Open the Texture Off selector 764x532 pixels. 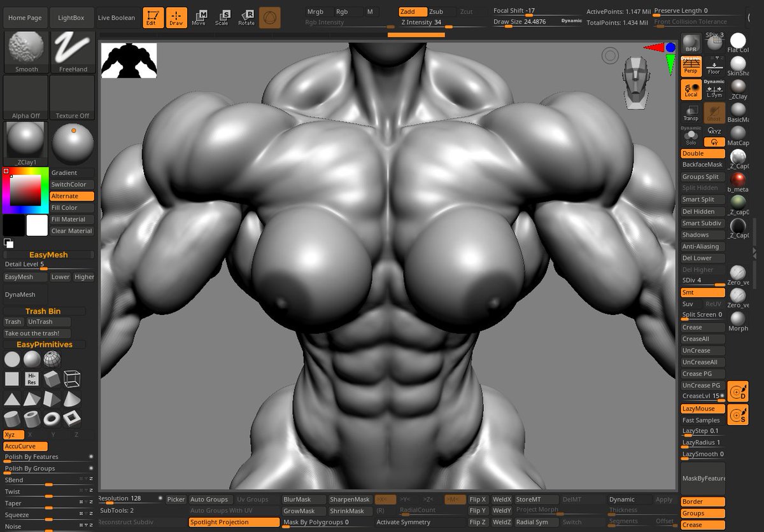pos(73,98)
